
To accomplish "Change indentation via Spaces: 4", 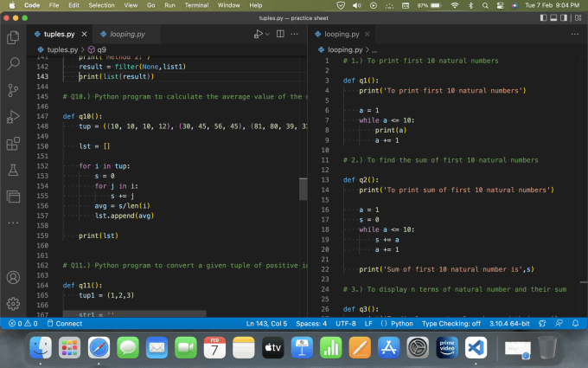I will coord(311,323).
